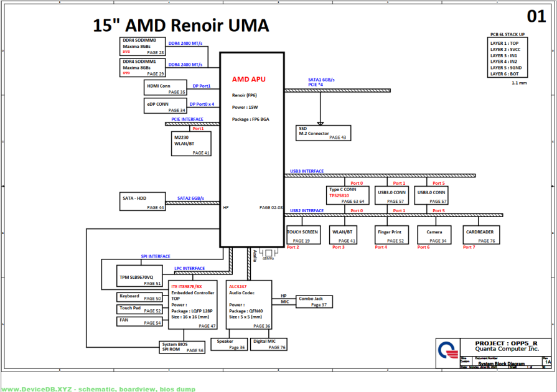Image resolution: width=557 pixels, height=392 pixels.
Task: Select the SATA - HDD block
Action: [143, 202]
